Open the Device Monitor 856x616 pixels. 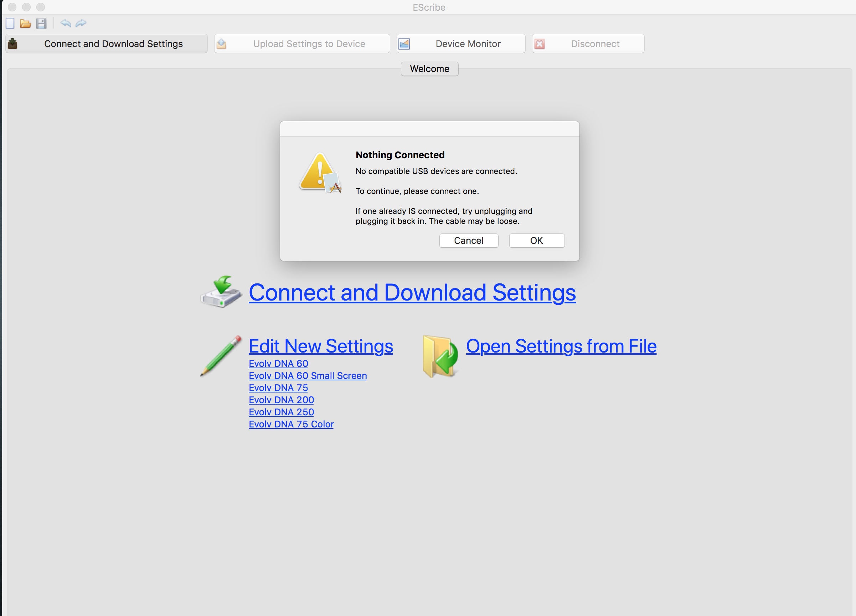pos(461,44)
